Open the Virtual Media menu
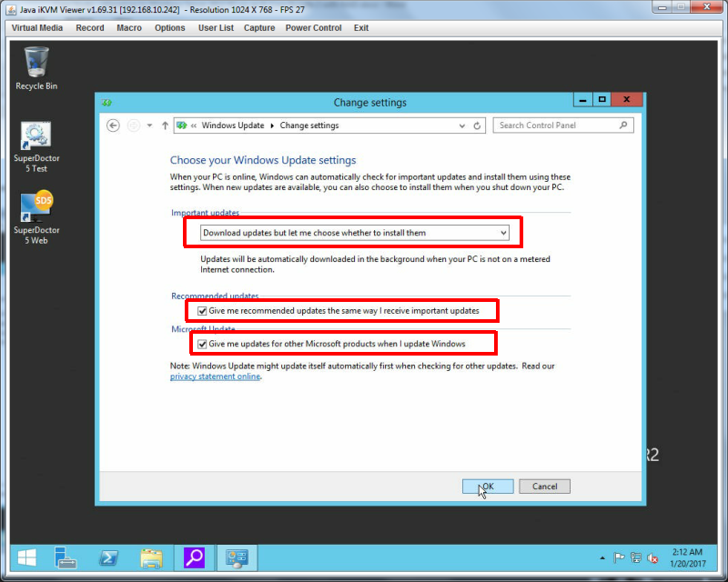This screenshot has height=582, width=728. (x=37, y=28)
